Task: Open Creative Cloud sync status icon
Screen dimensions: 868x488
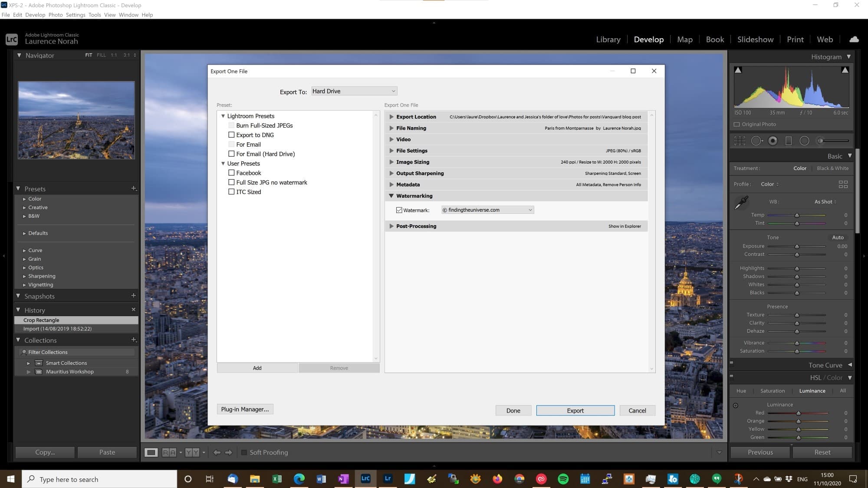Action: tap(854, 39)
